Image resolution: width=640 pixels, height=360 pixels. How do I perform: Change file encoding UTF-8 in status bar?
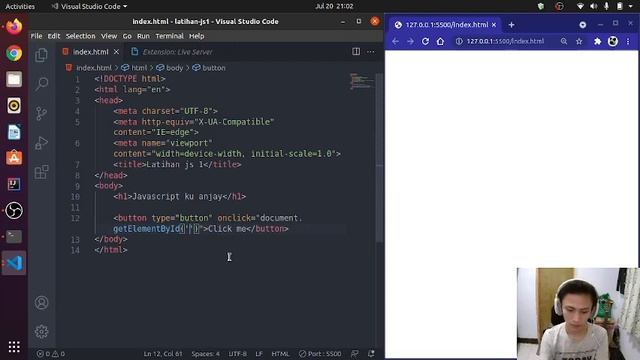238,353
